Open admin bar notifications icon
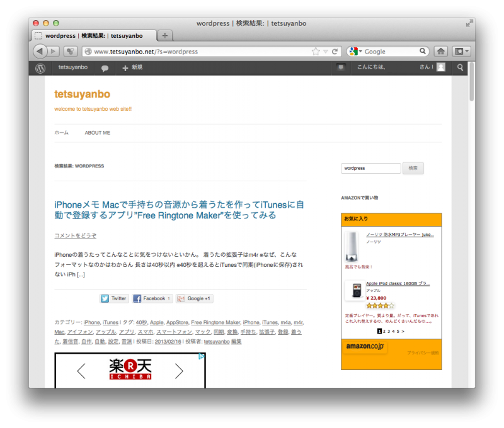The width and height of the screenshot is (504, 428). pyautogui.click(x=341, y=67)
